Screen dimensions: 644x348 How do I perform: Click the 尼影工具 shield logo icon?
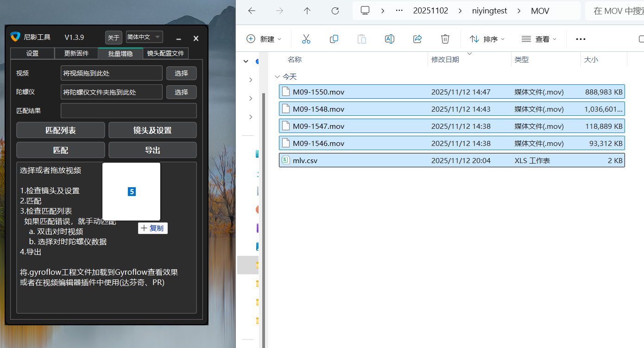pyautogui.click(x=15, y=37)
